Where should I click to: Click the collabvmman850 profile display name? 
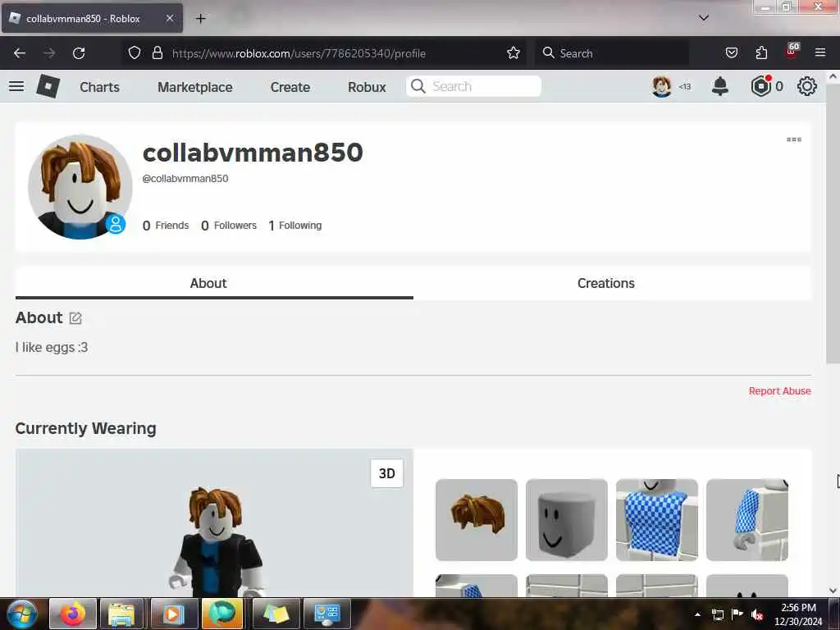coord(253,152)
